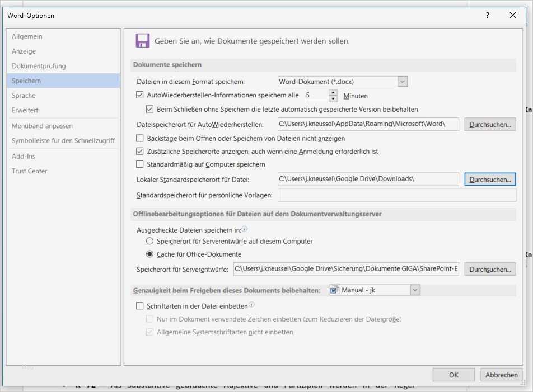This screenshot has width=533, height=392.
Task: Click Durchsuchen for Speicherort für Serverentwürfe
Action: pyautogui.click(x=490, y=269)
